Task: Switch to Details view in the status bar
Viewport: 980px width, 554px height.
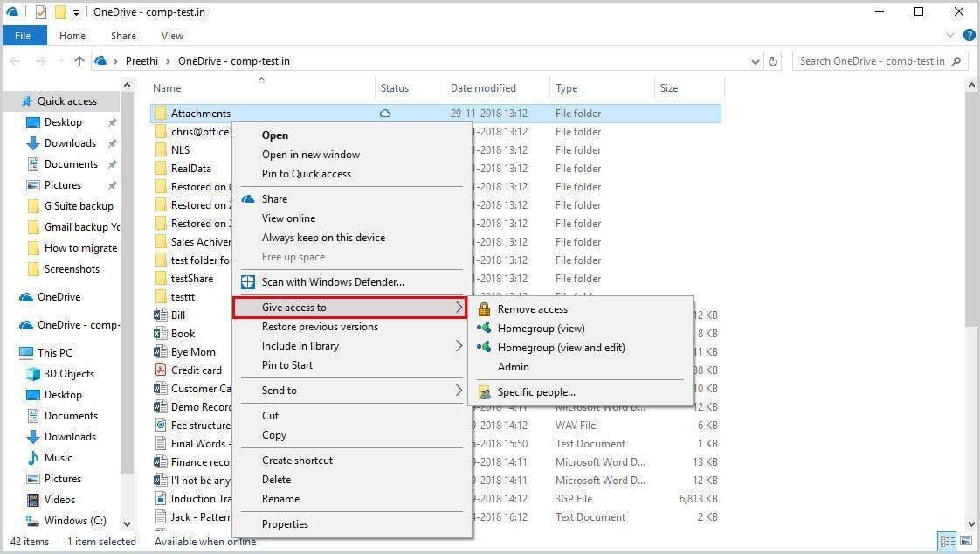Action: pos(946,541)
